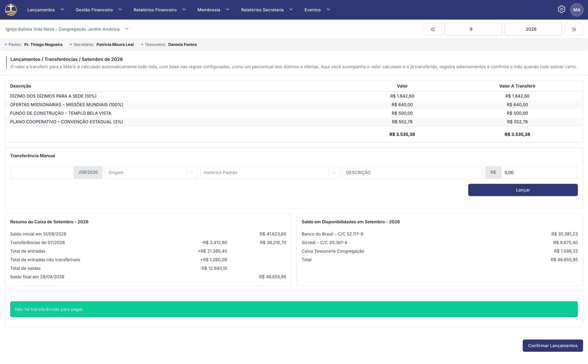Click the year field showing 2026

(533, 29)
